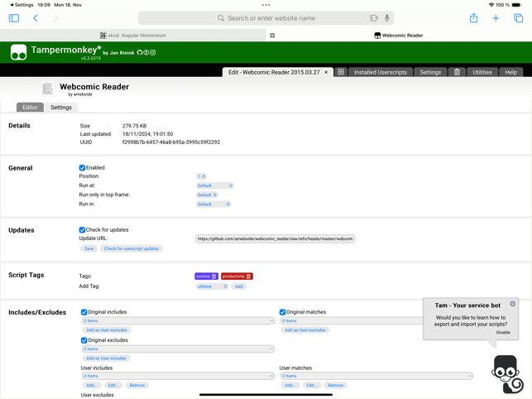The width and height of the screenshot is (532, 399).
Task: Open the Utilities tab
Action: [482, 72]
